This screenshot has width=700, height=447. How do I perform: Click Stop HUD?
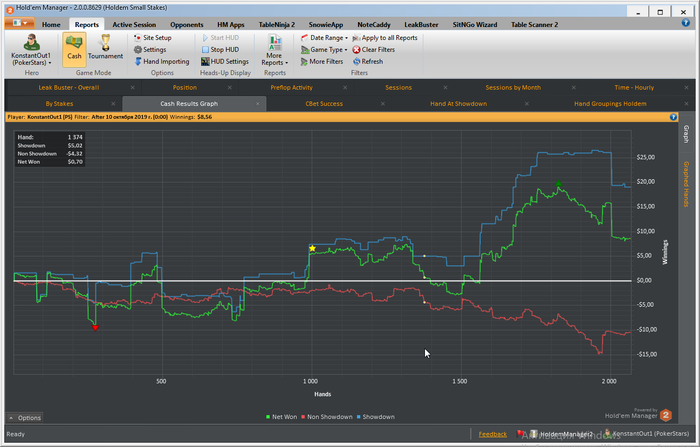[x=220, y=50]
